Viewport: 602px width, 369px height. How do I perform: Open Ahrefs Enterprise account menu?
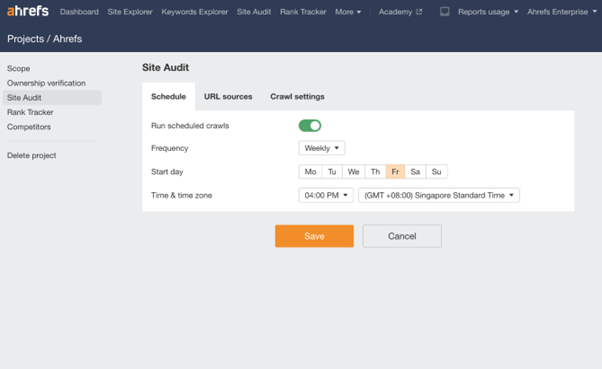point(562,12)
